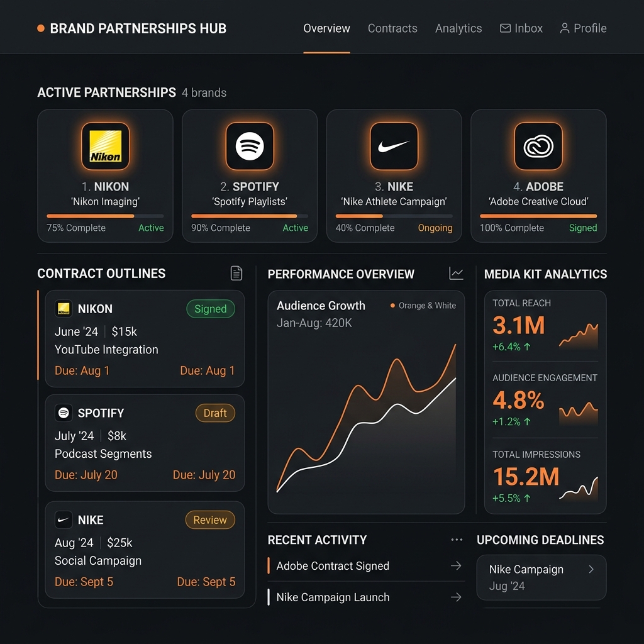Switch to the Analytics tab
This screenshot has height=644, width=644.
point(458,28)
